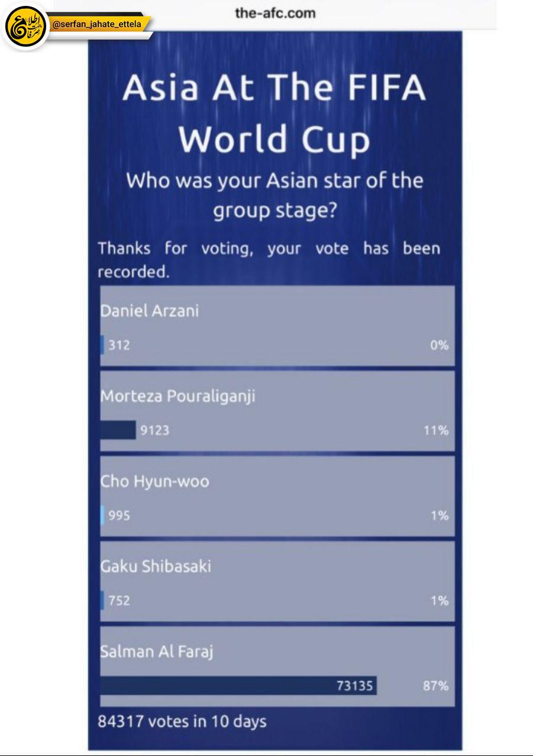Open the @serfan_jahate_ettela handle label

(x=98, y=25)
